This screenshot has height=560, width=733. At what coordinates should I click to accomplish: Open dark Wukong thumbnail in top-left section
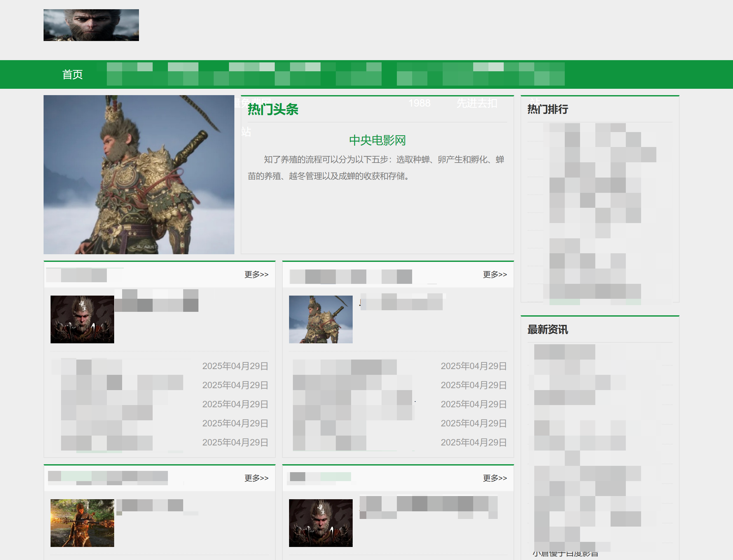coord(82,319)
